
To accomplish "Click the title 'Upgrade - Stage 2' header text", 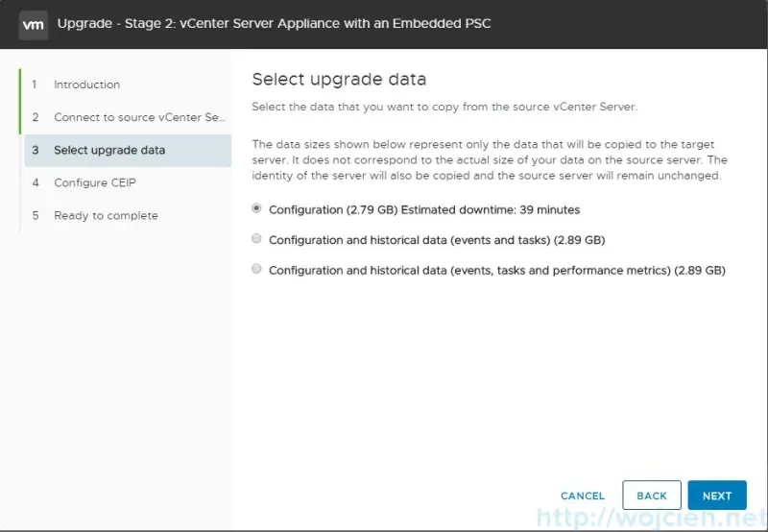I will pyautogui.click(x=274, y=23).
